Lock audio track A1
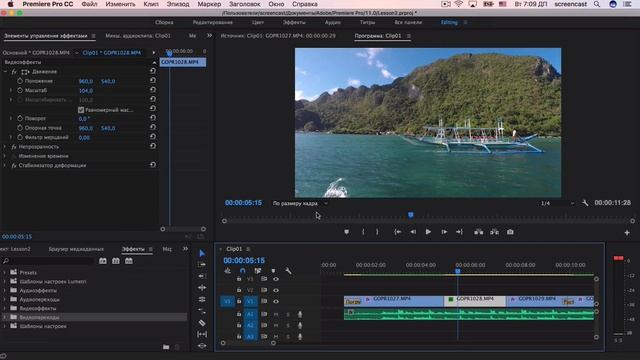This screenshot has width=640, height=360. 239,314
